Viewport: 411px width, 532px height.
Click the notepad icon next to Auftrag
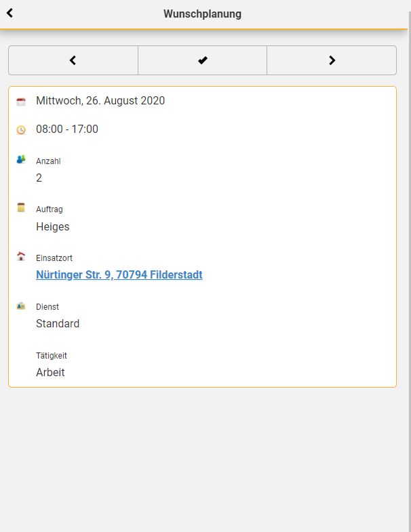click(21, 207)
